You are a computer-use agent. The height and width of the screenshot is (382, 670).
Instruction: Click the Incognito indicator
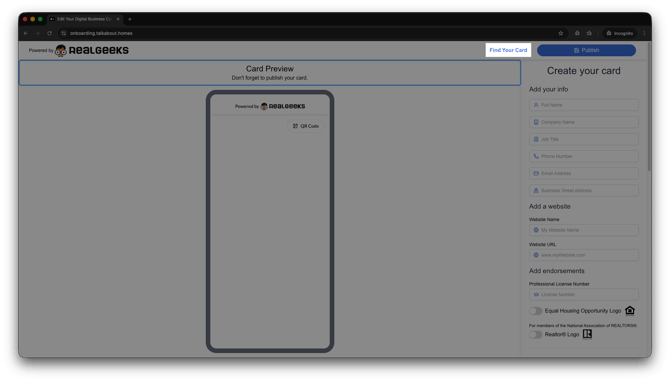coord(620,33)
